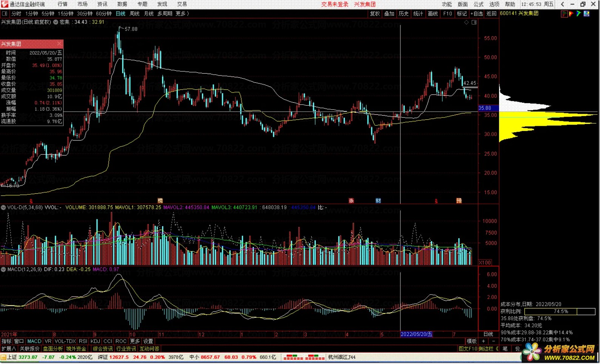Image resolution: width=601 pixels, height=364 pixels.
Task: Click the 叠加 overlay button
Action: pos(389,14)
